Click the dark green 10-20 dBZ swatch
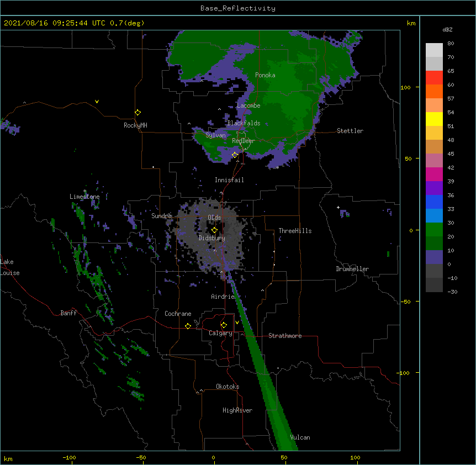Screen dimensions: 476x465 coord(434,244)
